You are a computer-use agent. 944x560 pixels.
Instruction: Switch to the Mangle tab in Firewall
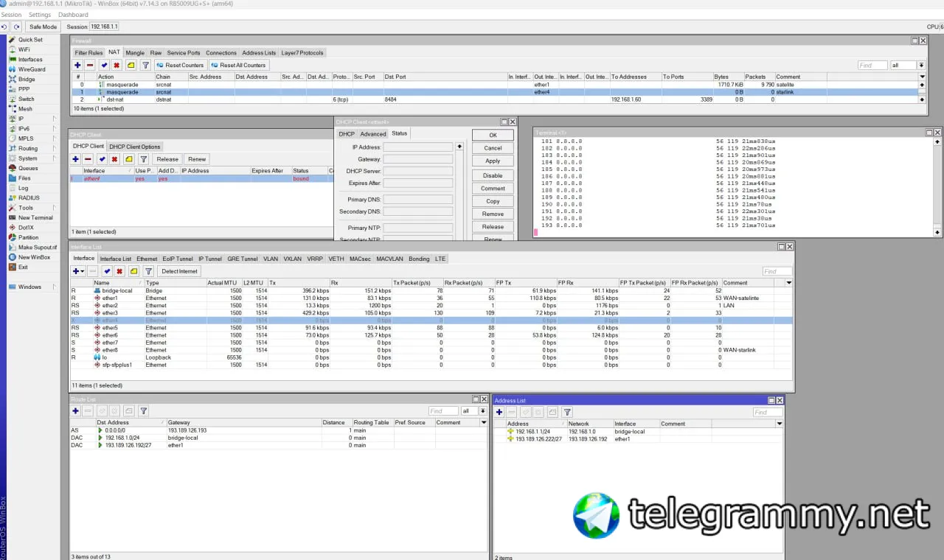[135, 53]
